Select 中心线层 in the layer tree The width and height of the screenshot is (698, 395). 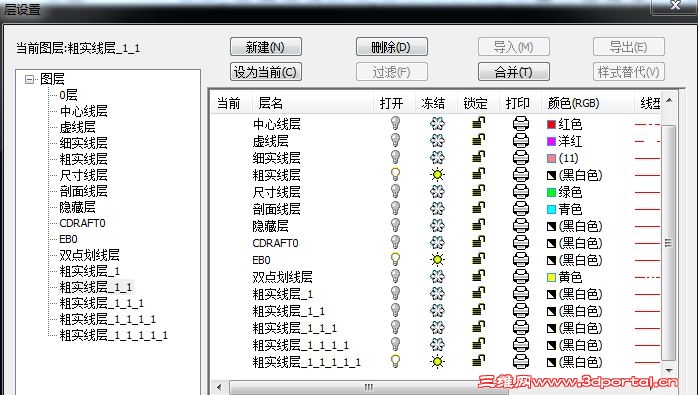[84, 111]
